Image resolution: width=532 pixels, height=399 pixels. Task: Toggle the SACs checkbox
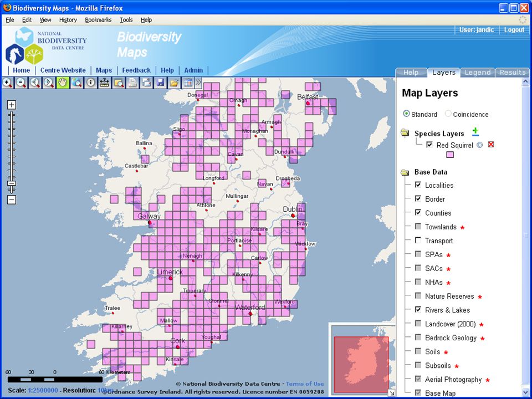(x=418, y=268)
